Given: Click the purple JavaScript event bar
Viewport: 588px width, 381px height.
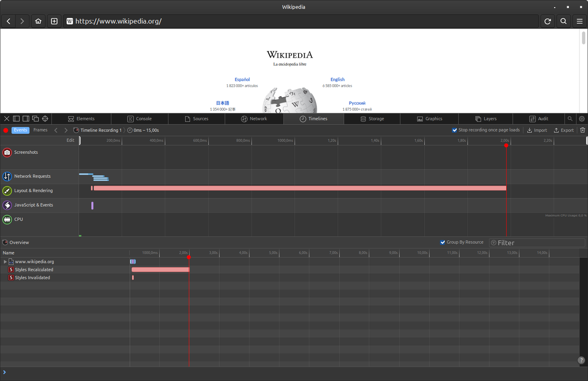Looking at the screenshot, I should click(x=92, y=205).
